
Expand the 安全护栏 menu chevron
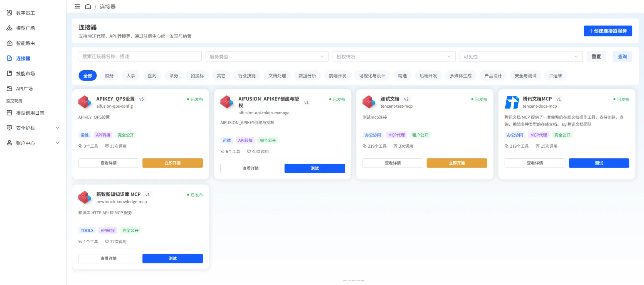[x=57, y=128]
